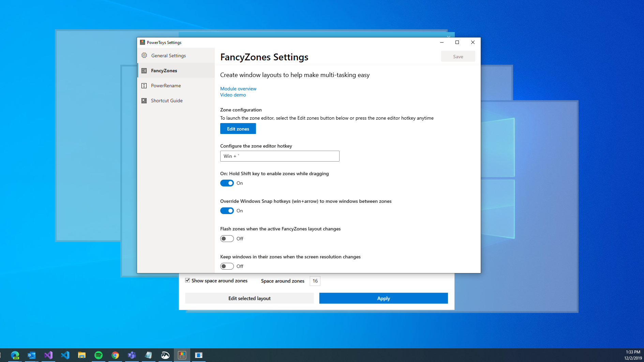Open the Module overview link
This screenshot has height=362, width=644.
[x=238, y=89]
